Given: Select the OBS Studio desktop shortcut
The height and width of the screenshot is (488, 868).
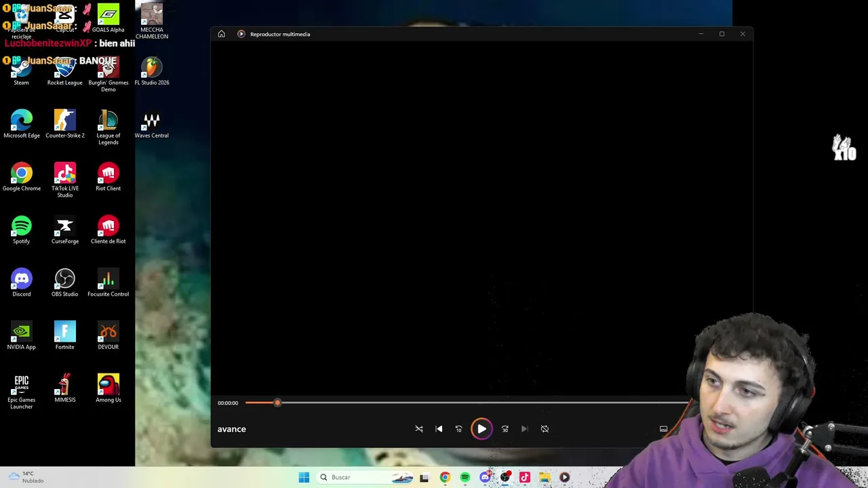Looking at the screenshot, I should 65,283.
